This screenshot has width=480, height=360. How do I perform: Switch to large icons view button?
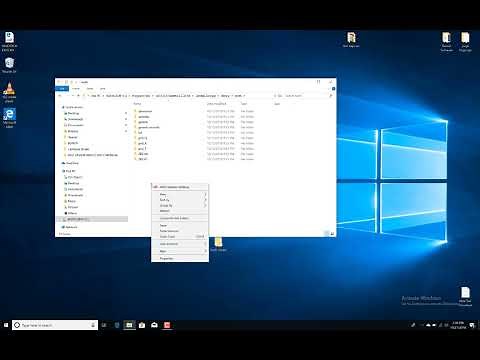(332, 234)
